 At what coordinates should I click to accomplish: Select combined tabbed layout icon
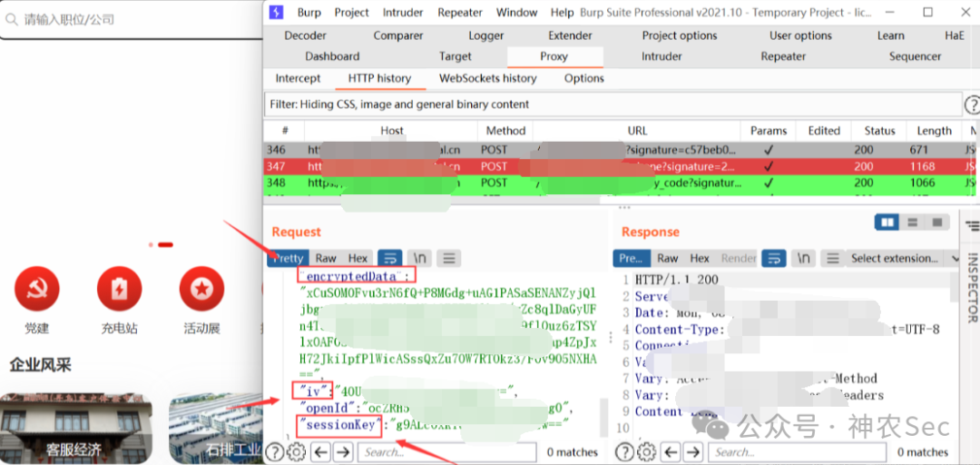tap(936, 223)
